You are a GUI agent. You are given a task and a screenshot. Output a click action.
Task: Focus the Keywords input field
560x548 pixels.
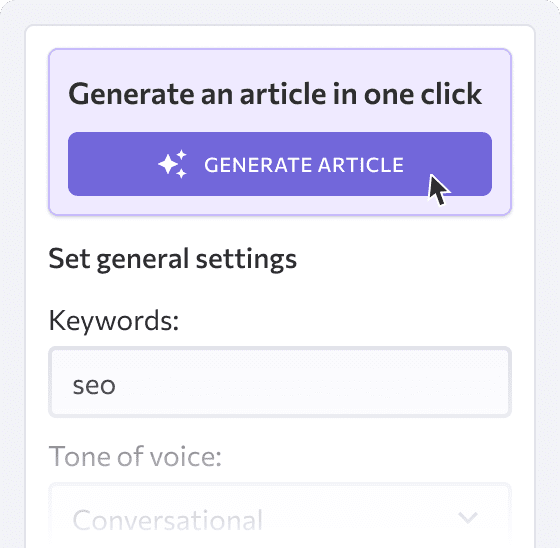click(x=280, y=382)
